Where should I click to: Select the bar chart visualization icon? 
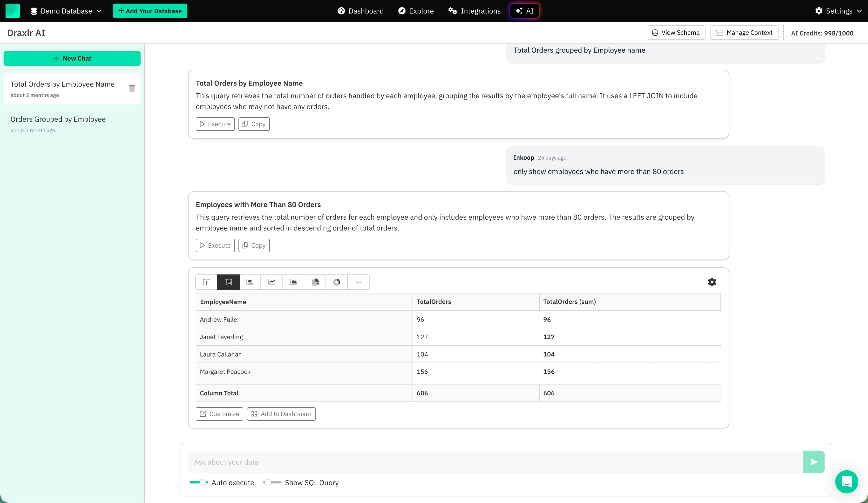tap(250, 282)
